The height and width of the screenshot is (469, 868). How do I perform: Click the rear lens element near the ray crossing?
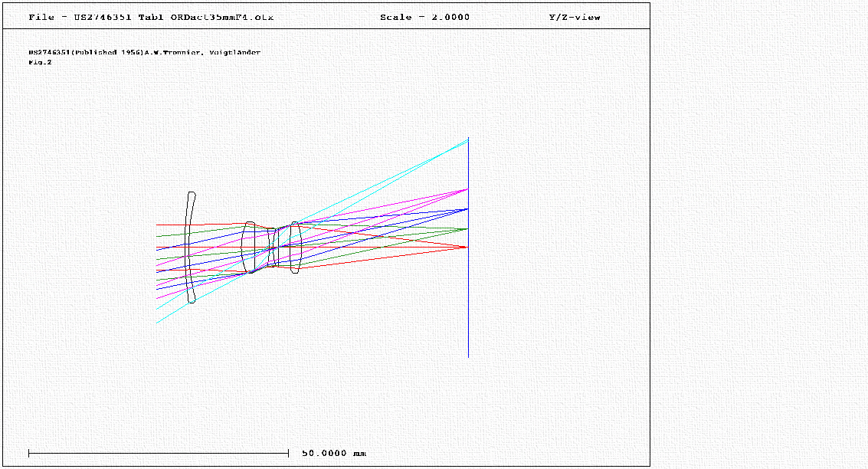click(296, 248)
